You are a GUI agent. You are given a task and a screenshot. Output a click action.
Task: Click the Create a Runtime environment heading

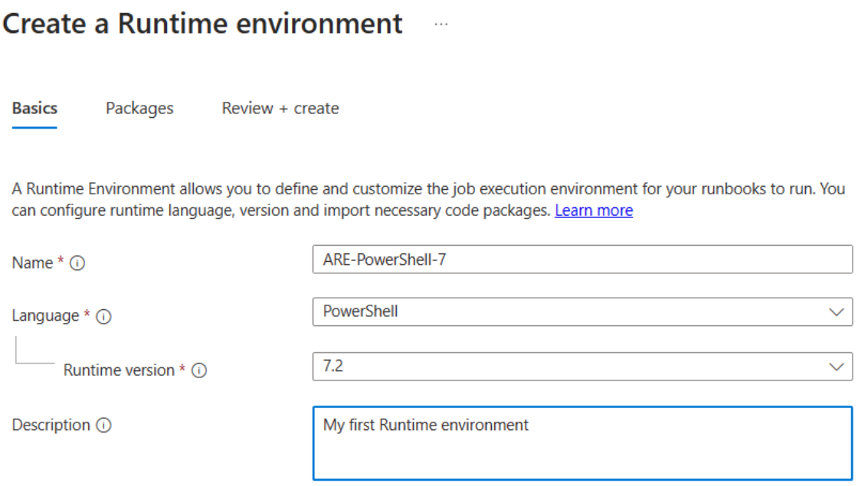tap(202, 24)
